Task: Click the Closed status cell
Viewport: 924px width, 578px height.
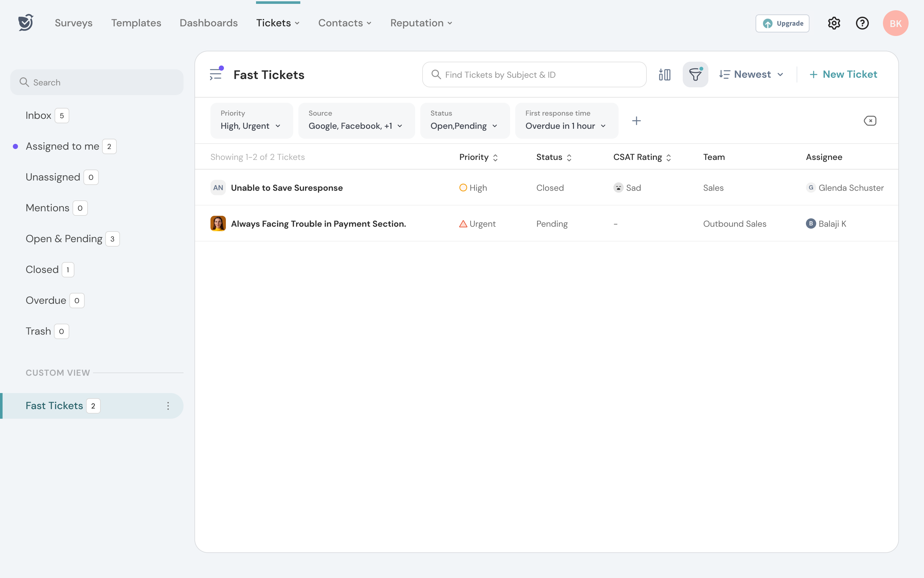Action: tap(550, 188)
